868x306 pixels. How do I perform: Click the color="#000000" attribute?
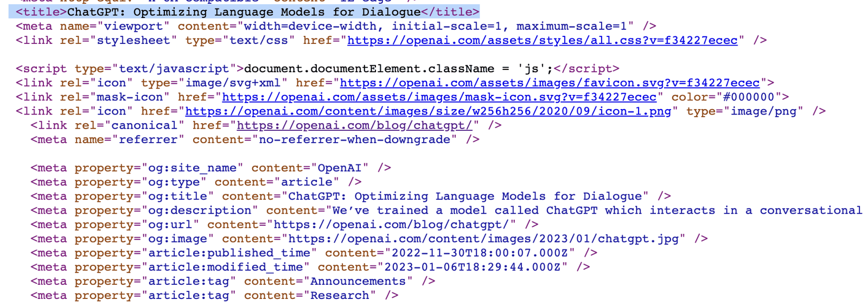tap(726, 97)
